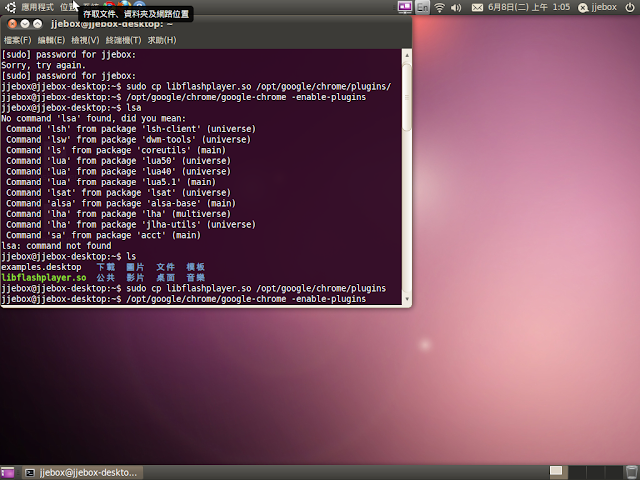Open the 終端機(T) menu in terminal
The image size is (640, 480).
pos(123,40)
